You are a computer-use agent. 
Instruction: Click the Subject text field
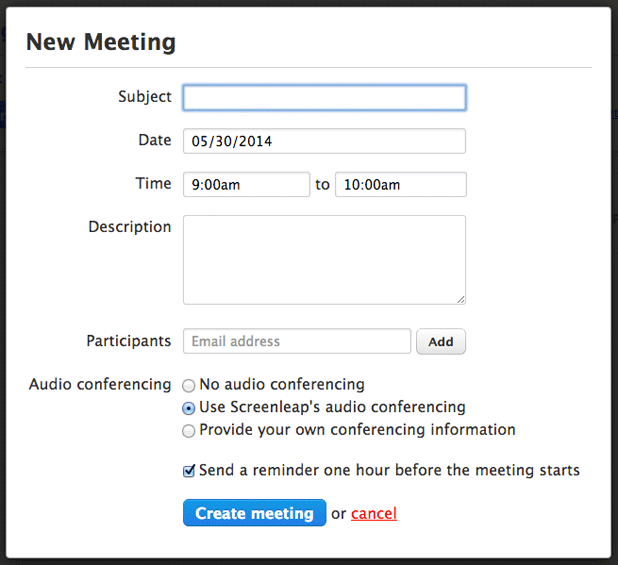coord(324,97)
